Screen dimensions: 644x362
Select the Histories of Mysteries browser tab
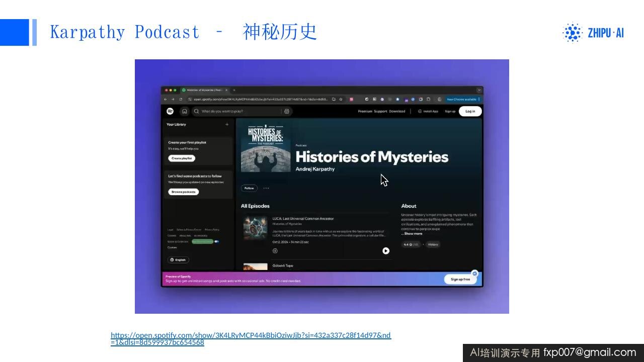coord(205,90)
